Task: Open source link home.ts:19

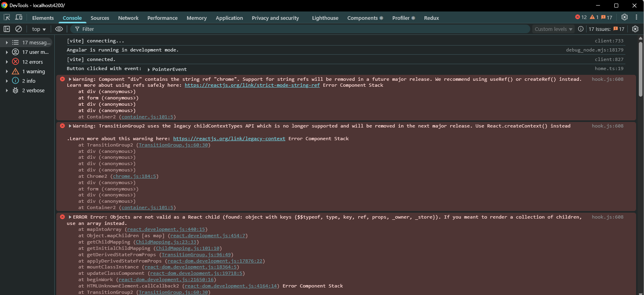Action: pos(609,69)
